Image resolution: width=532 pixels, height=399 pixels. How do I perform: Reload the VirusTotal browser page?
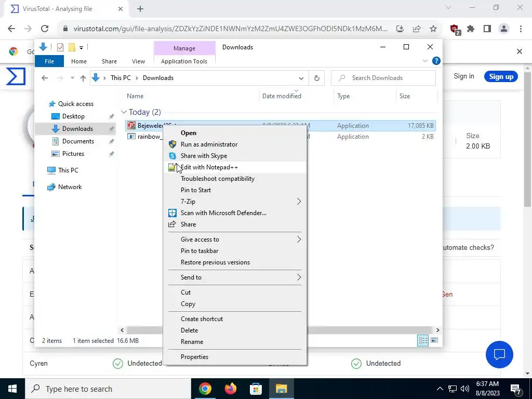(x=45, y=29)
